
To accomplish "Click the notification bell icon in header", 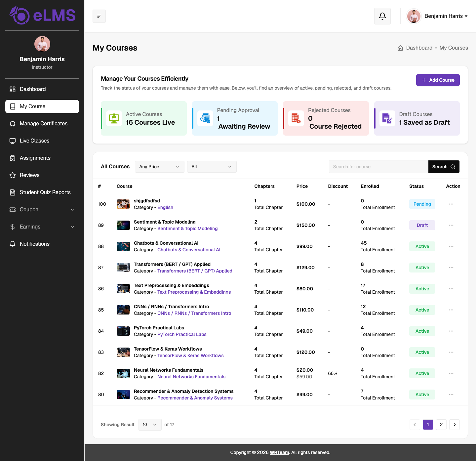I will click(382, 16).
